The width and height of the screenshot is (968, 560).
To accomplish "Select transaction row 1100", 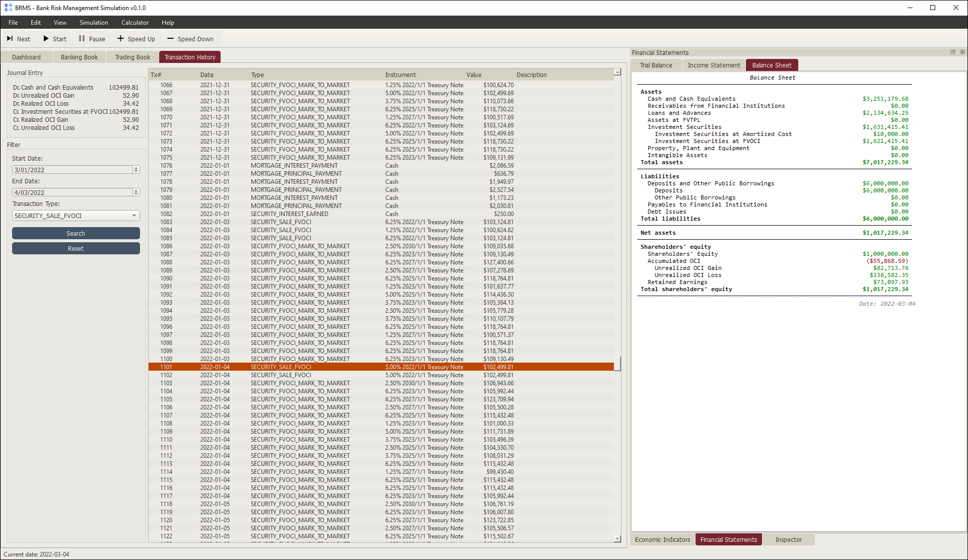I will pos(381,359).
